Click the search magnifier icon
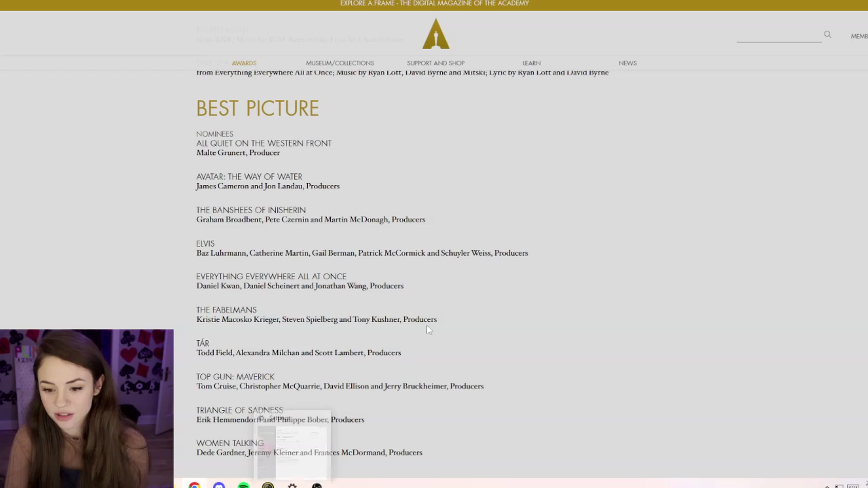The height and width of the screenshot is (488, 868). [827, 34]
